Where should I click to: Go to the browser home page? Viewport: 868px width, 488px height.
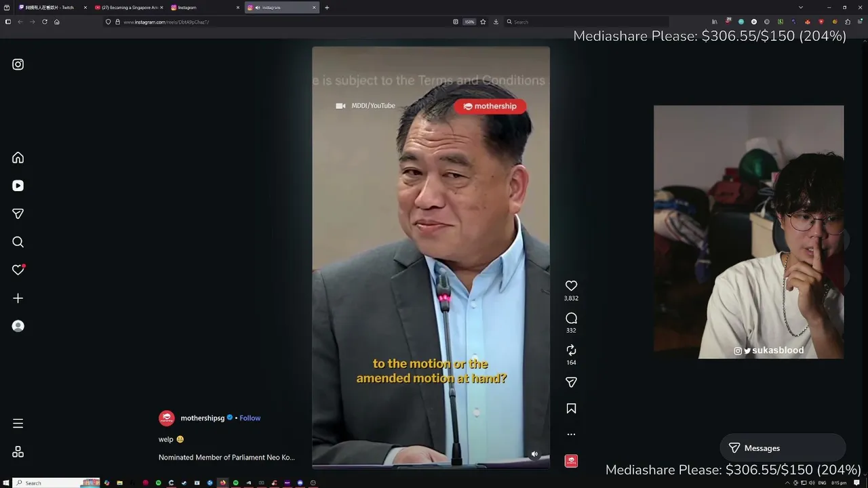(x=57, y=22)
